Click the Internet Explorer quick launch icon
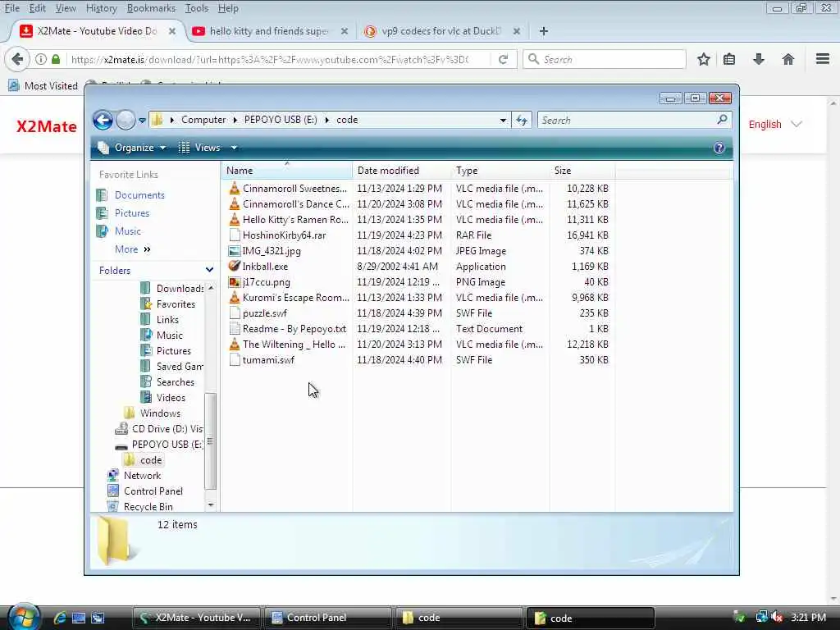This screenshot has width=840, height=630. tap(59, 618)
